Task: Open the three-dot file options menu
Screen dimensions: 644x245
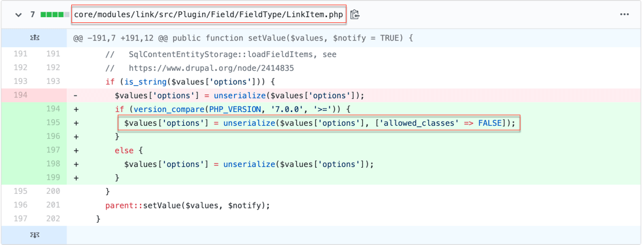Action: (x=624, y=14)
